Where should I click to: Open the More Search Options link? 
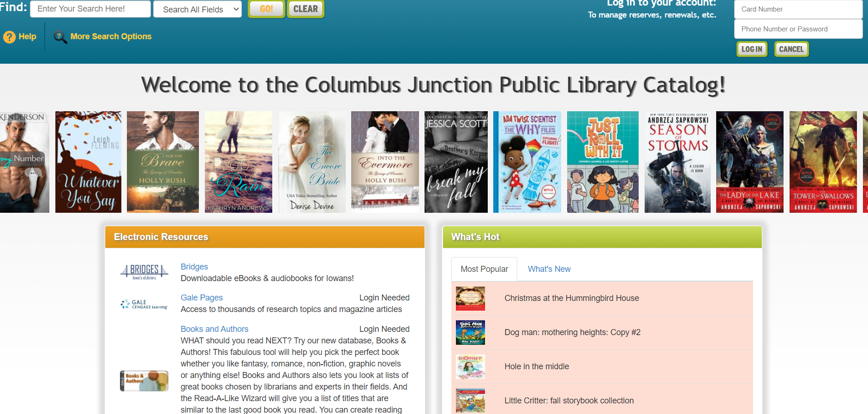pos(111,36)
